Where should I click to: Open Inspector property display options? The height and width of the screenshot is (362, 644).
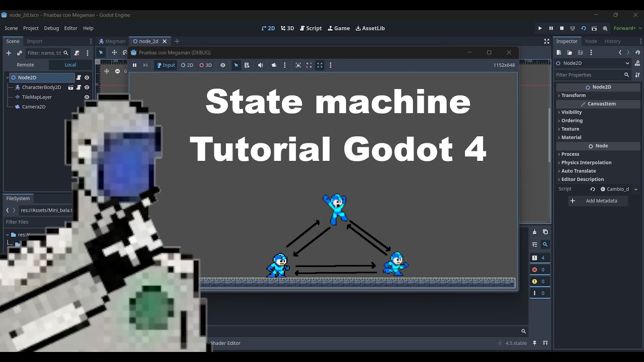point(637,74)
